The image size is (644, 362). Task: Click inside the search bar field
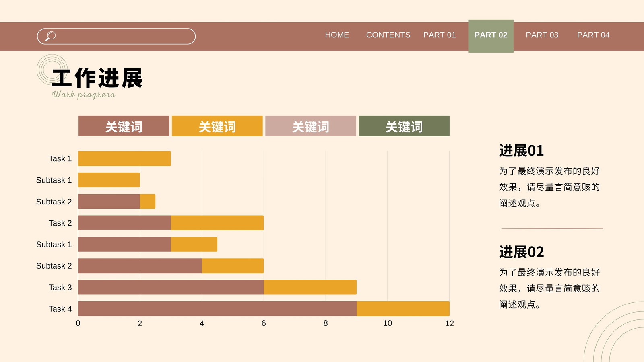pos(116,36)
